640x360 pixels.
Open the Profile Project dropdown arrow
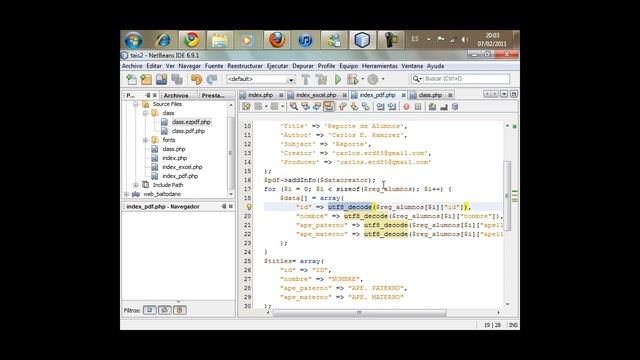click(383, 79)
